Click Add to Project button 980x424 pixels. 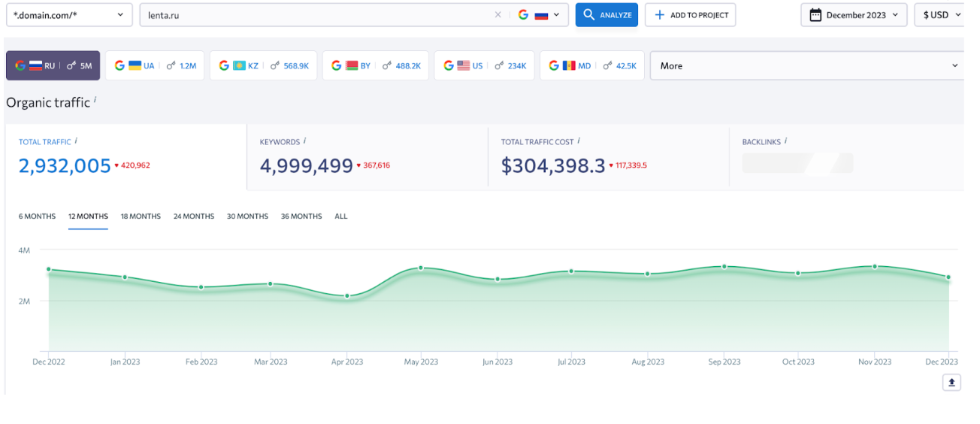[x=690, y=15]
